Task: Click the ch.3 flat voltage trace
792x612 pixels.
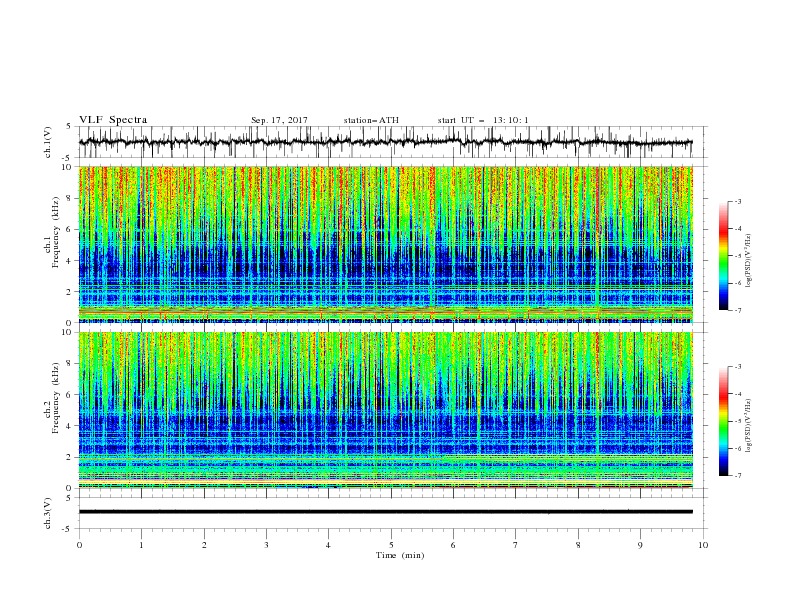Action: pyautogui.click(x=386, y=512)
